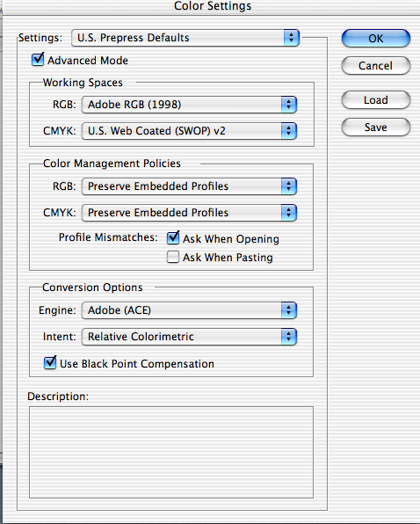Click the Save settings button

375,127
